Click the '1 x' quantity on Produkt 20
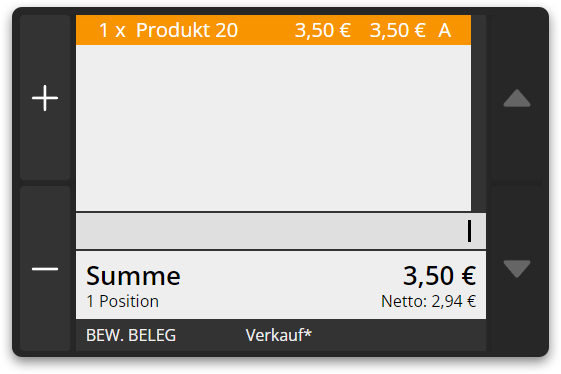Viewport: 561px width, 374px height. click(112, 30)
